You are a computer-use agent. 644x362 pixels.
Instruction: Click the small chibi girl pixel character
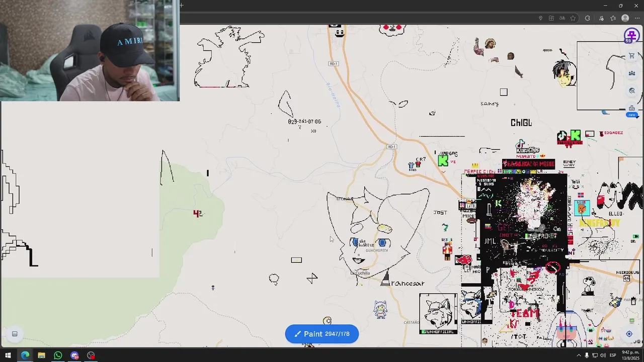pos(380,309)
